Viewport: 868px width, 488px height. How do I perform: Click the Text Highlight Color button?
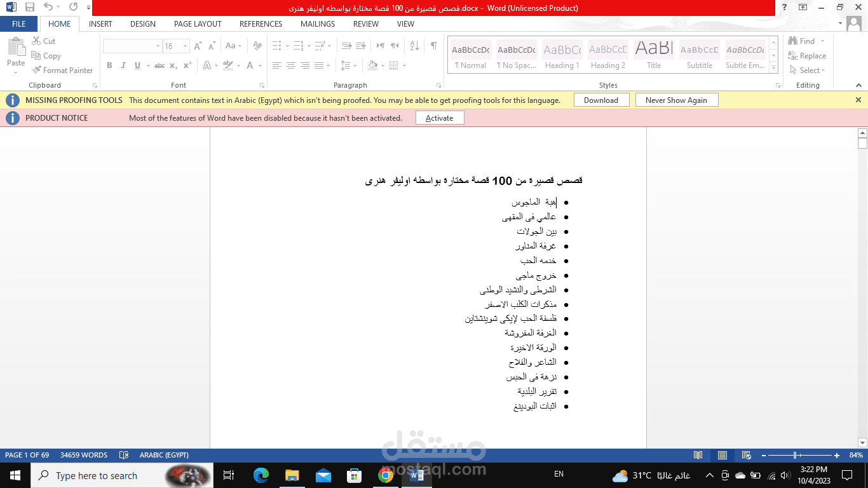227,65
